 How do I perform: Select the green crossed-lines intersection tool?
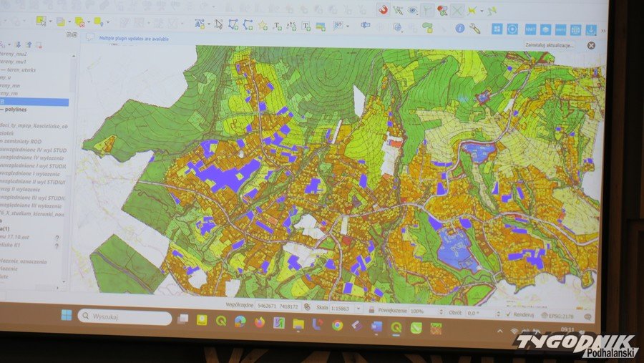coord(457,10)
